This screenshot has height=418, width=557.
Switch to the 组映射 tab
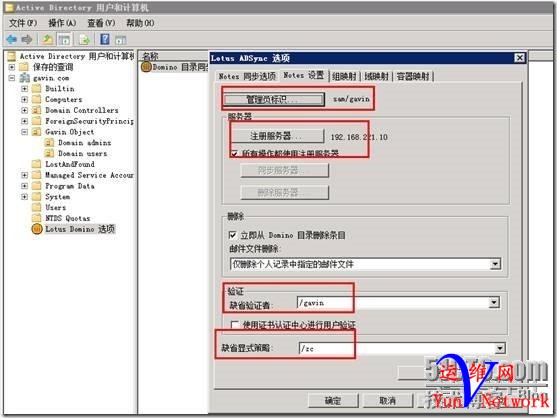click(x=344, y=76)
